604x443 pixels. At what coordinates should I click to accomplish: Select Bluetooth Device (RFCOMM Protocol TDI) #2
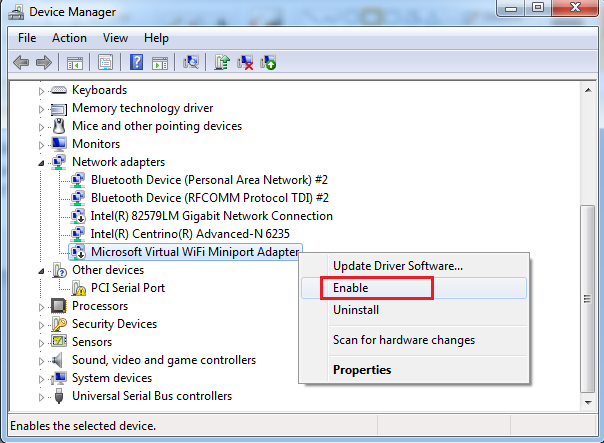coord(210,198)
